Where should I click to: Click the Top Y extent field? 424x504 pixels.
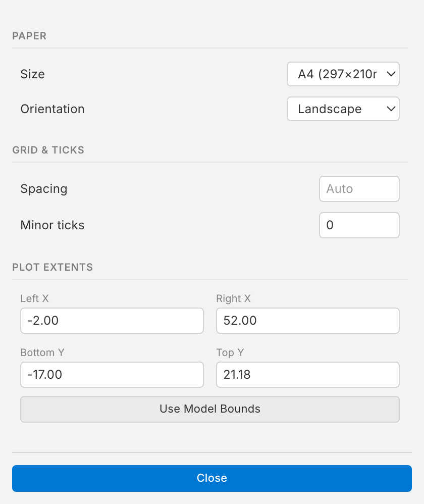point(308,374)
